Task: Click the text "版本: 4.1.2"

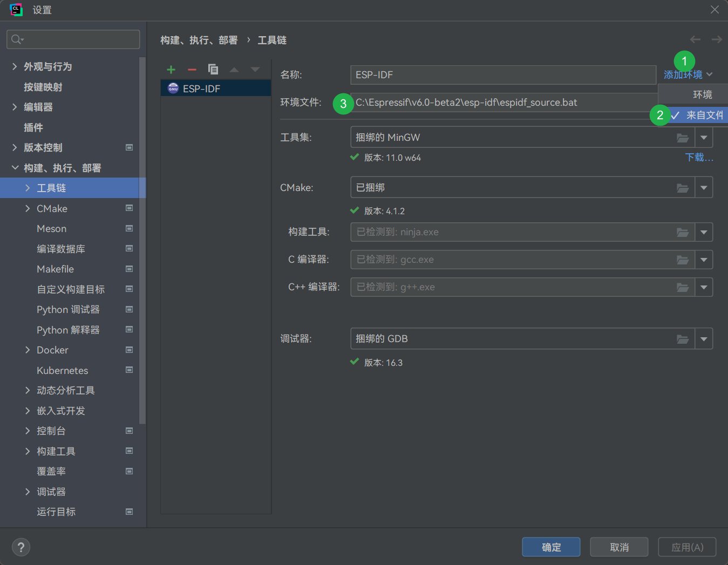Action: tap(384, 211)
